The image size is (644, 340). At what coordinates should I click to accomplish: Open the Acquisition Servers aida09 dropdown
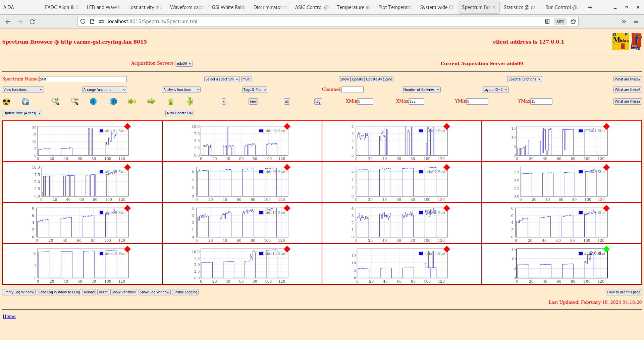coord(184,64)
